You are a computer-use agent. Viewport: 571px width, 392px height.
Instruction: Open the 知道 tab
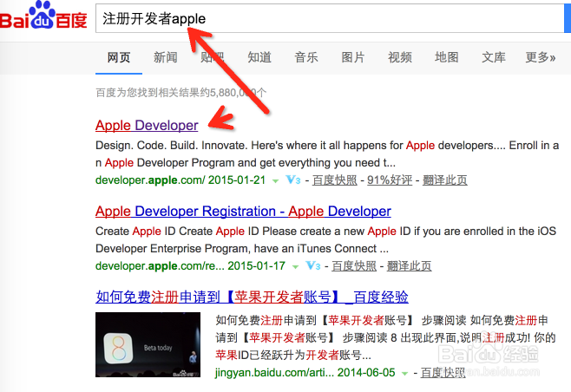[x=259, y=57]
